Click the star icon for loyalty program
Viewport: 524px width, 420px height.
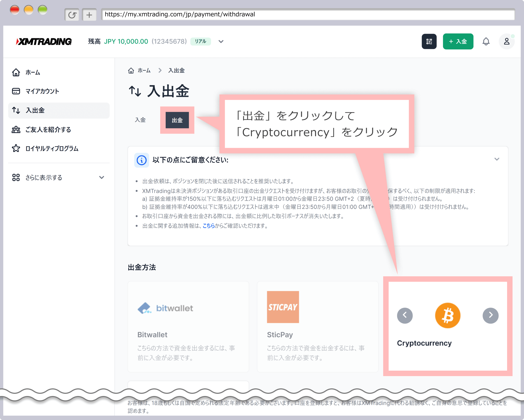tap(16, 148)
